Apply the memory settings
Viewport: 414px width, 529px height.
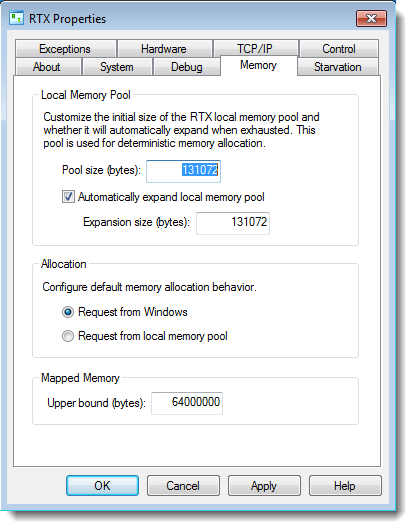coord(264,486)
